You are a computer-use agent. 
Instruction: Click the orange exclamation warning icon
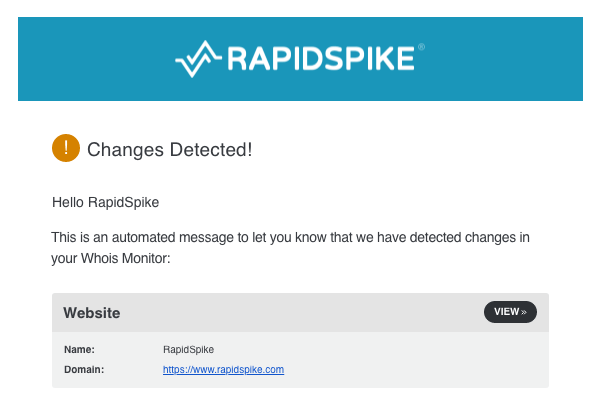[x=66, y=148]
